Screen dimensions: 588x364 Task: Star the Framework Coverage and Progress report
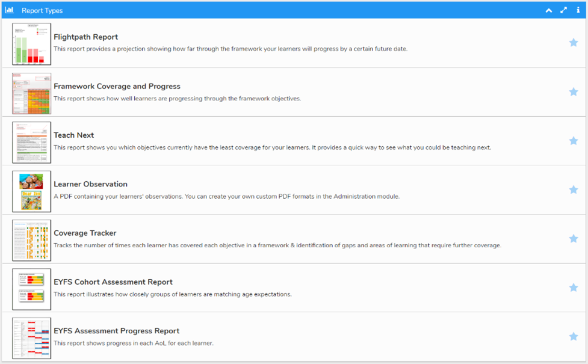[574, 92]
